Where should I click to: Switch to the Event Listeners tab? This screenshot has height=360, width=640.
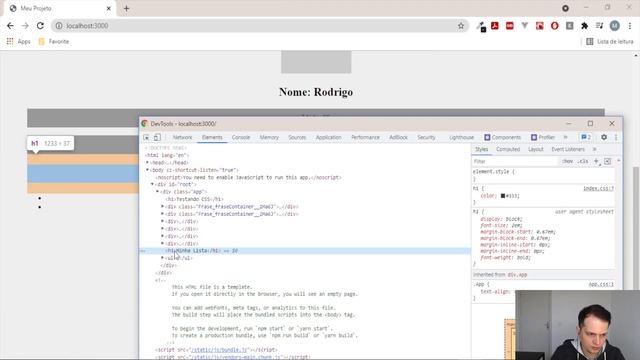(x=568, y=149)
